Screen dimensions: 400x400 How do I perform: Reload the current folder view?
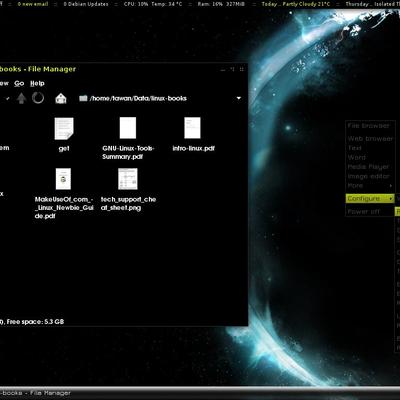[x=38, y=98]
